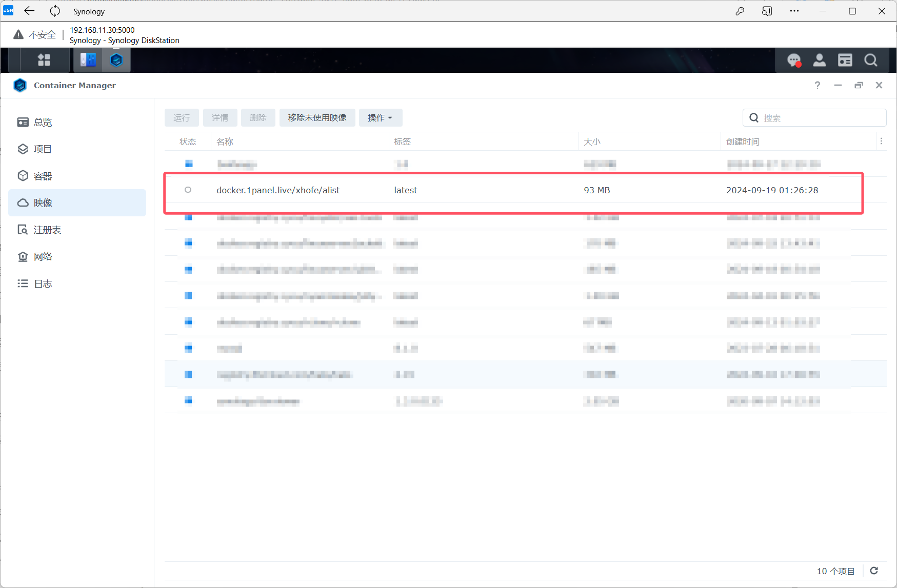897x588 pixels.
Task: Click the 运行 run button
Action: 182,118
